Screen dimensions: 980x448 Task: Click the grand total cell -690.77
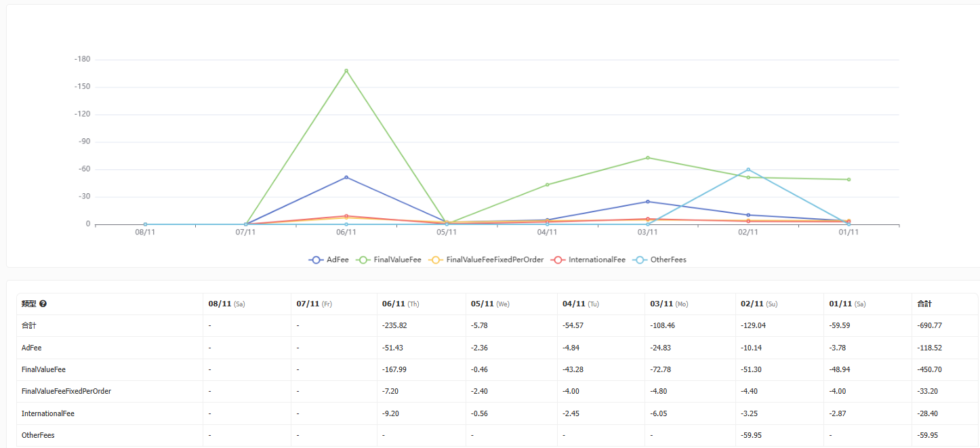click(x=929, y=326)
